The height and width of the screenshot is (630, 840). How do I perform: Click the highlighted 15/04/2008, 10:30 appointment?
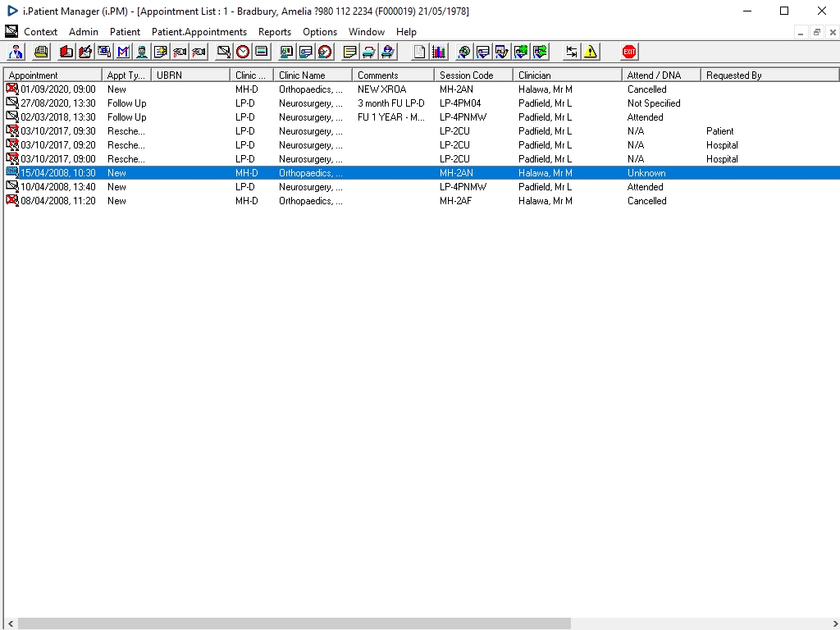(x=422, y=172)
